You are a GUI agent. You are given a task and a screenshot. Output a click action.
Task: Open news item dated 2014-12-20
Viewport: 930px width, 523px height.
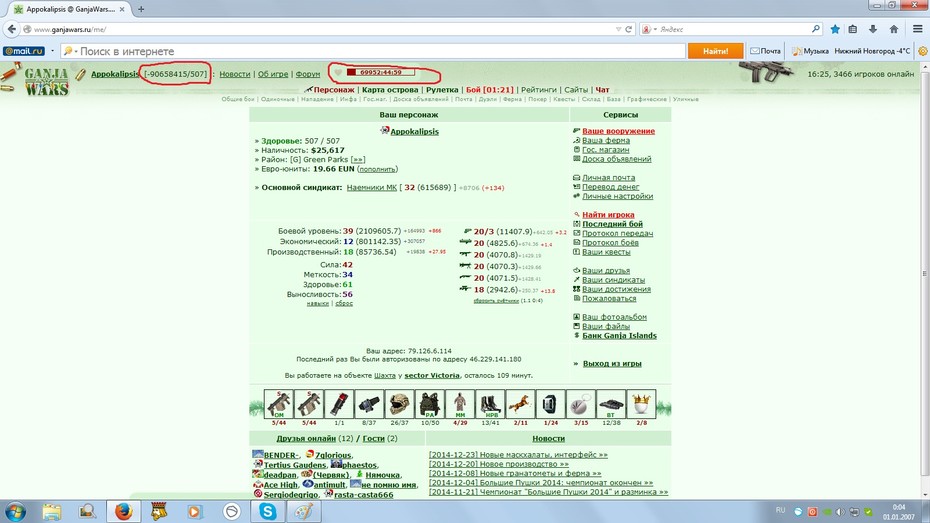click(x=498, y=464)
